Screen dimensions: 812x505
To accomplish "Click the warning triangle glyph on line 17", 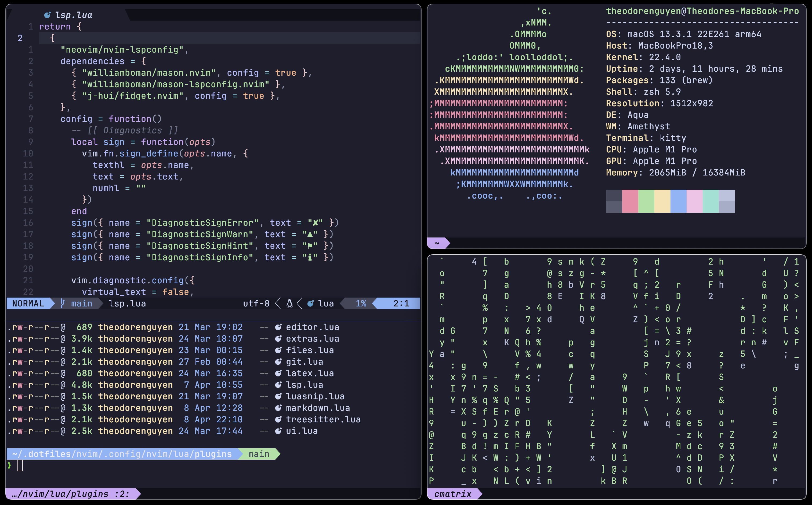I will (x=310, y=234).
